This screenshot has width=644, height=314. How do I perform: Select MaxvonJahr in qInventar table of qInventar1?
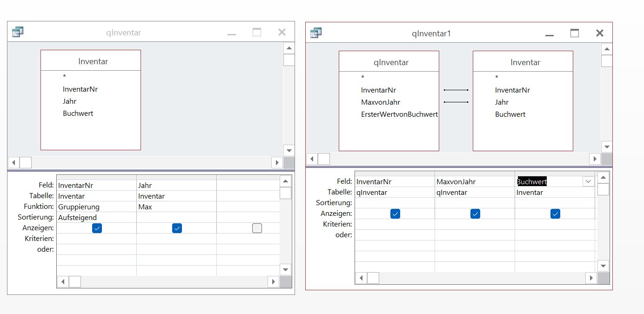[x=380, y=102]
